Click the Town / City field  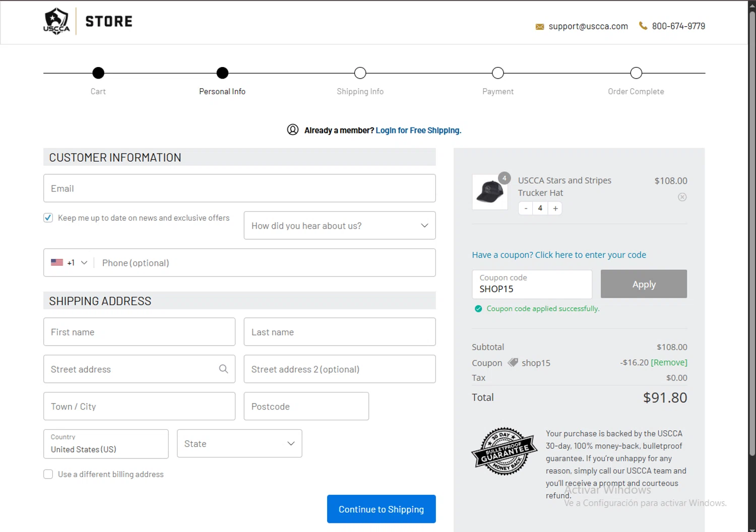coord(139,406)
